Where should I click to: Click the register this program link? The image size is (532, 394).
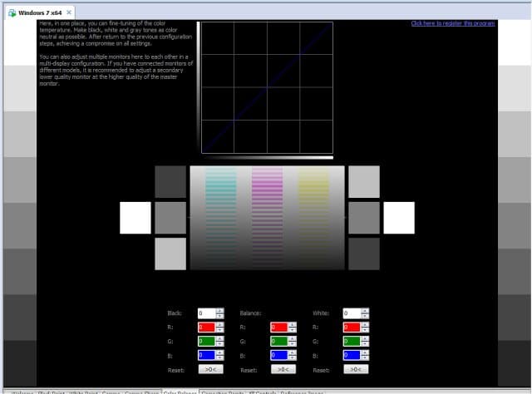click(452, 23)
